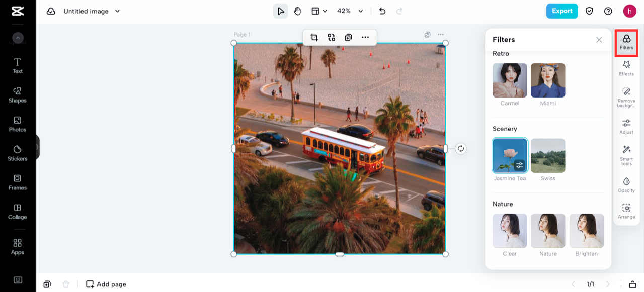Toggle the select pointer tool
This screenshot has width=644, height=292.
[x=281, y=11]
